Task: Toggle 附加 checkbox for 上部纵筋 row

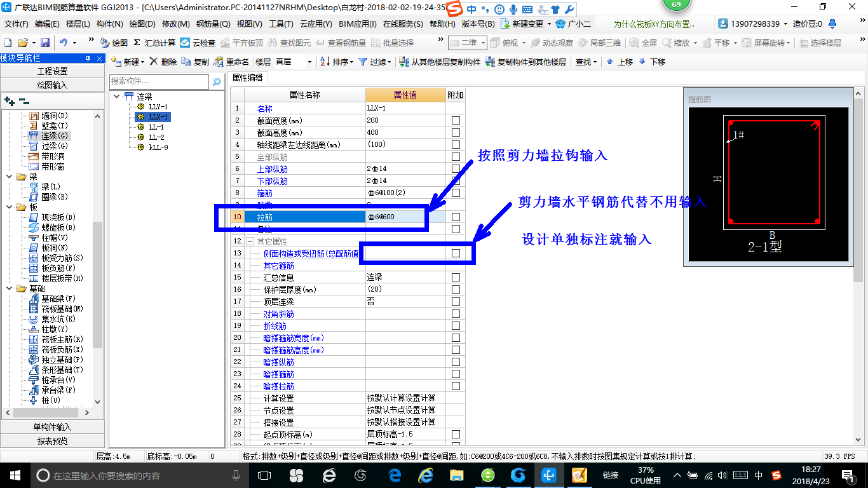Action: (x=456, y=169)
